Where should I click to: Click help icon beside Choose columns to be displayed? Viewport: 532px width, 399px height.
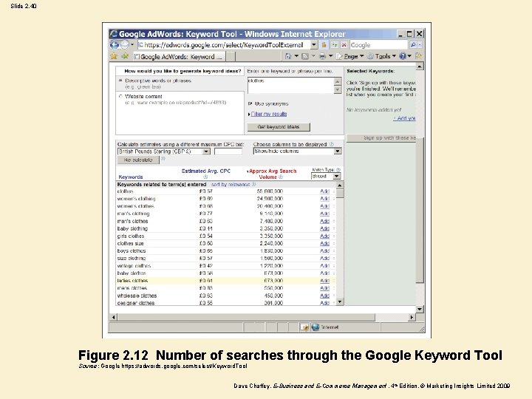pyautogui.click(x=332, y=144)
